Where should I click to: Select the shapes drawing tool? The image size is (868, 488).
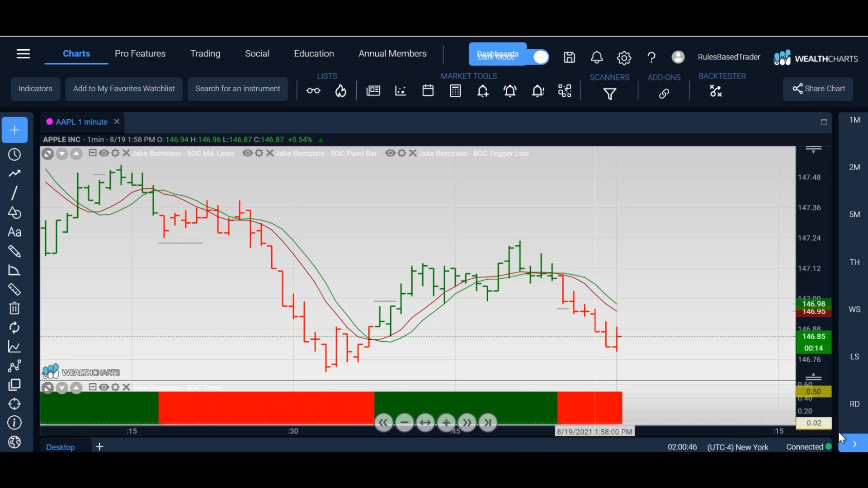pos(14,212)
